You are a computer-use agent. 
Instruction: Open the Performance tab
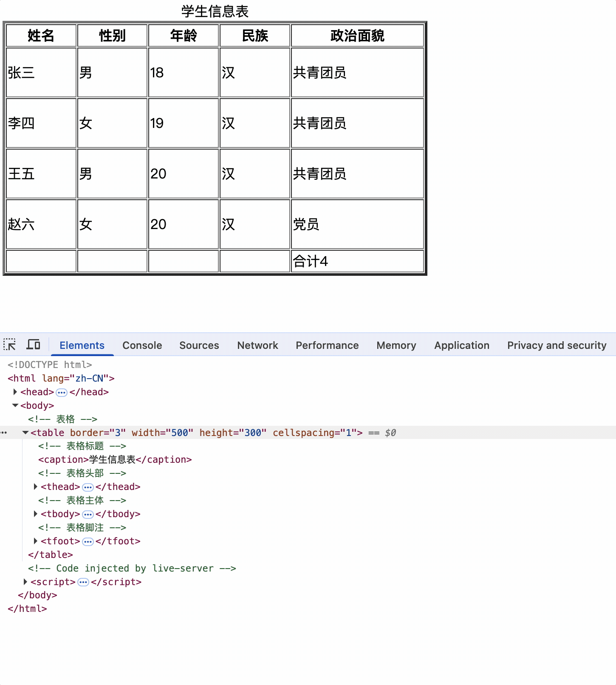(327, 345)
